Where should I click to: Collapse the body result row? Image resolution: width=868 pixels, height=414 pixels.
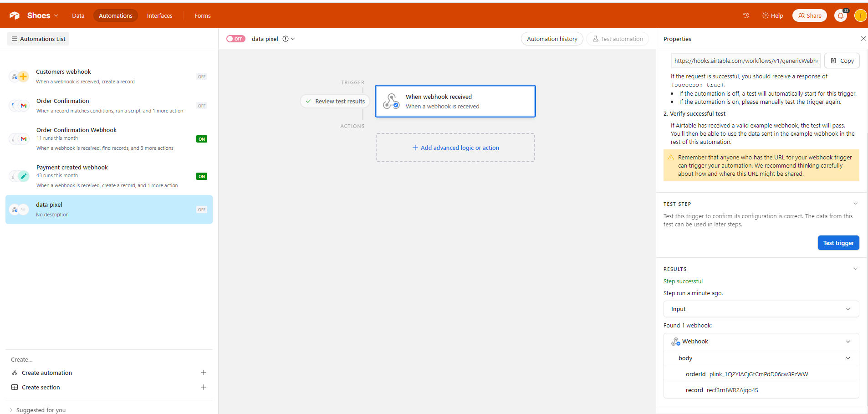point(848,358)
